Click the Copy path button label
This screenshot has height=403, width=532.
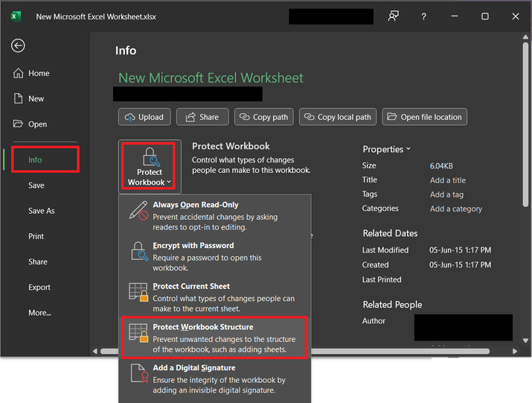tap(270, 117)
